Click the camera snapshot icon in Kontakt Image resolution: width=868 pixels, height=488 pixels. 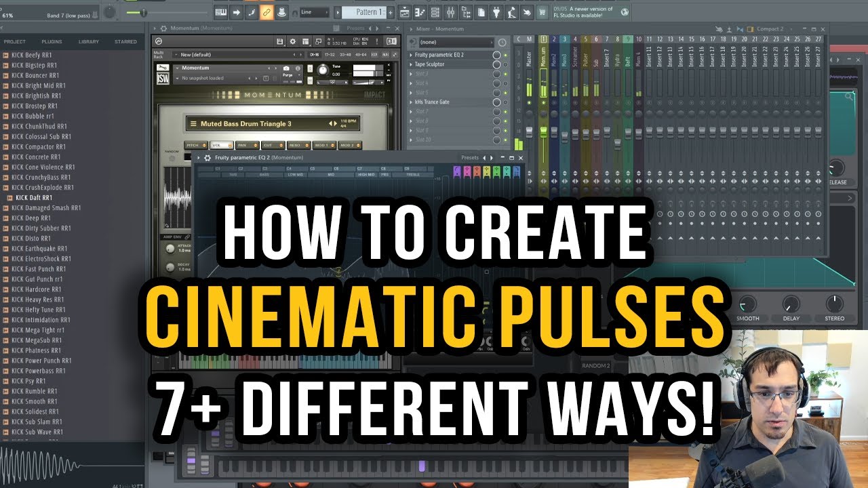(286, 68)
